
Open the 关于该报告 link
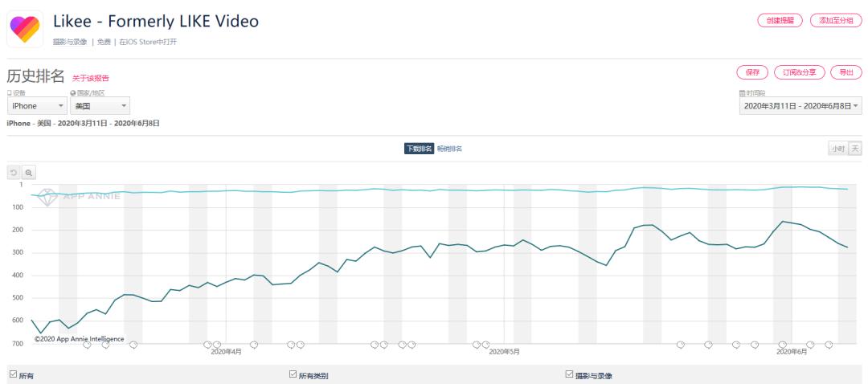pos(91,78)
